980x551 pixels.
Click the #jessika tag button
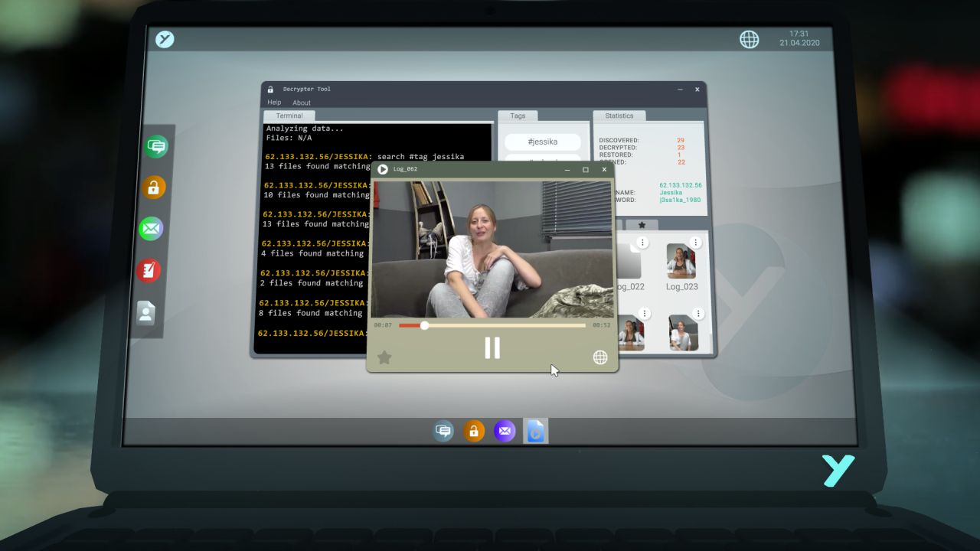click(543, 142)
